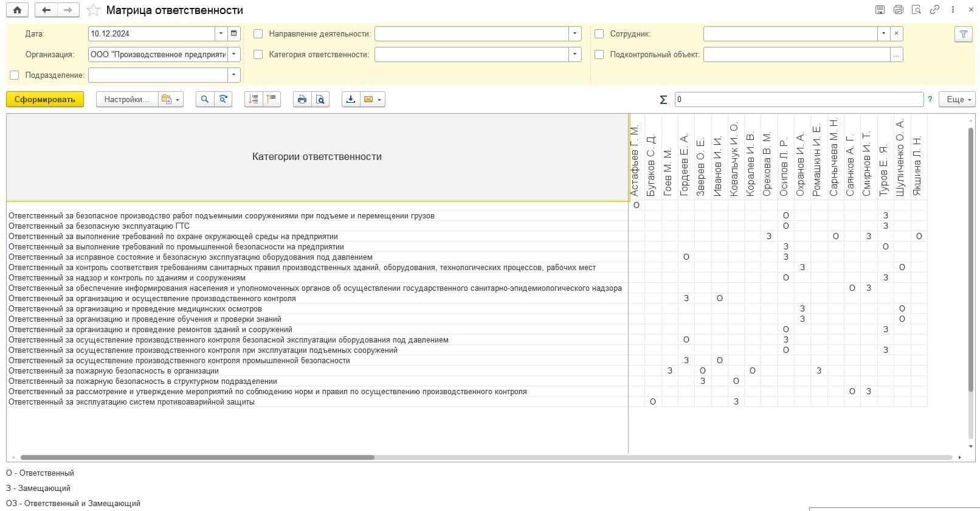Add Матрица ответственности to favorites star
The width and height of the screenshot is (980, 511).
click(93, 10)
